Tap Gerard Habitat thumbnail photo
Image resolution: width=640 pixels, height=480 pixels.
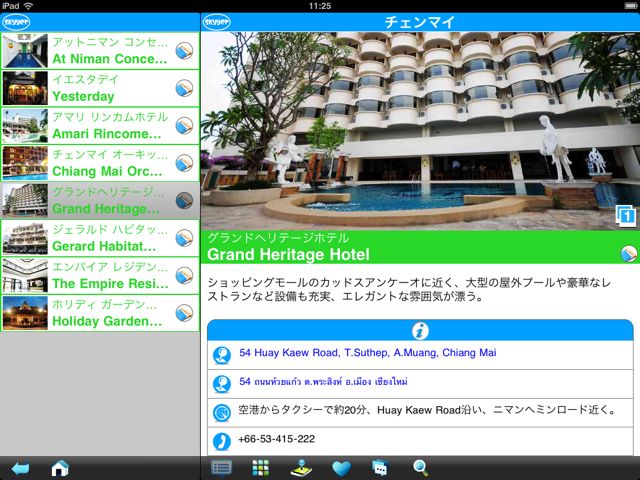tap(25, 238)
